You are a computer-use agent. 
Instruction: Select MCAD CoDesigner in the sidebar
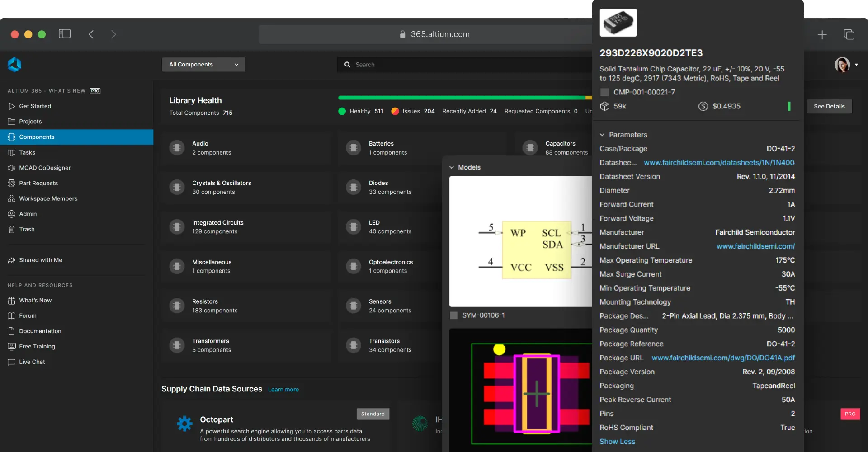pos(45,168)
